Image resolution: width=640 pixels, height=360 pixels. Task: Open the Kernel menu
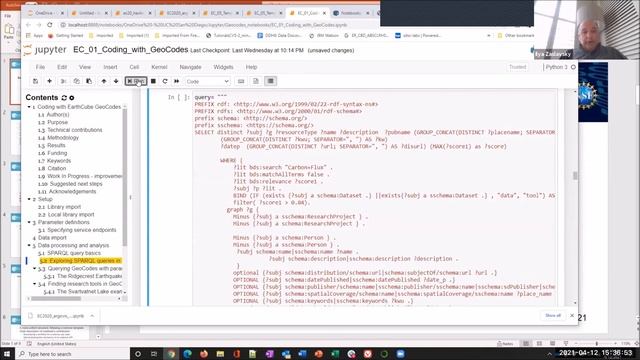[159, 67]
